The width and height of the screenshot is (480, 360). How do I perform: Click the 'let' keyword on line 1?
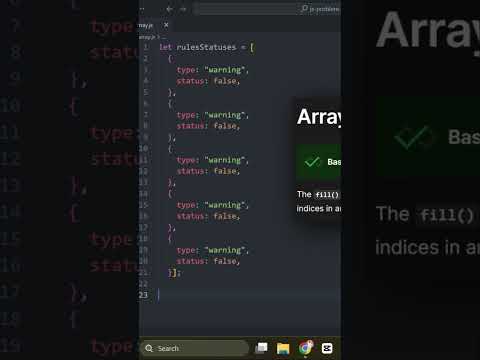coord(165,47)
